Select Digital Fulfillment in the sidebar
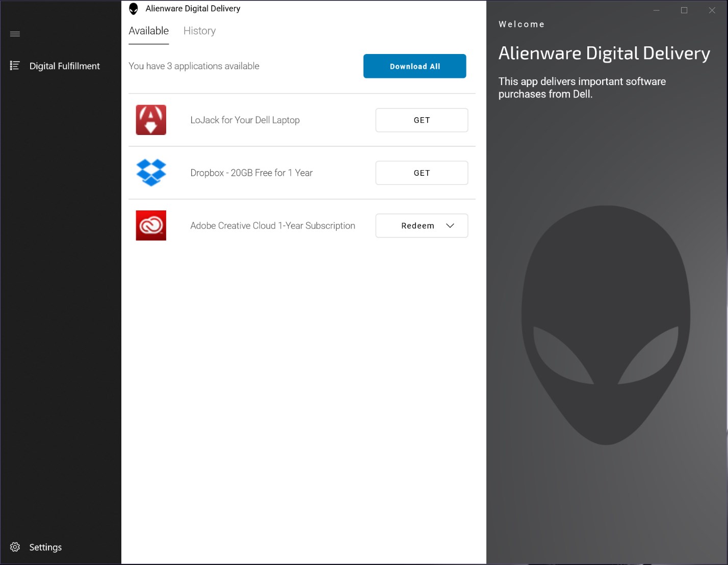The height and width of the screenshot is (565, 728). click(65, 66)
